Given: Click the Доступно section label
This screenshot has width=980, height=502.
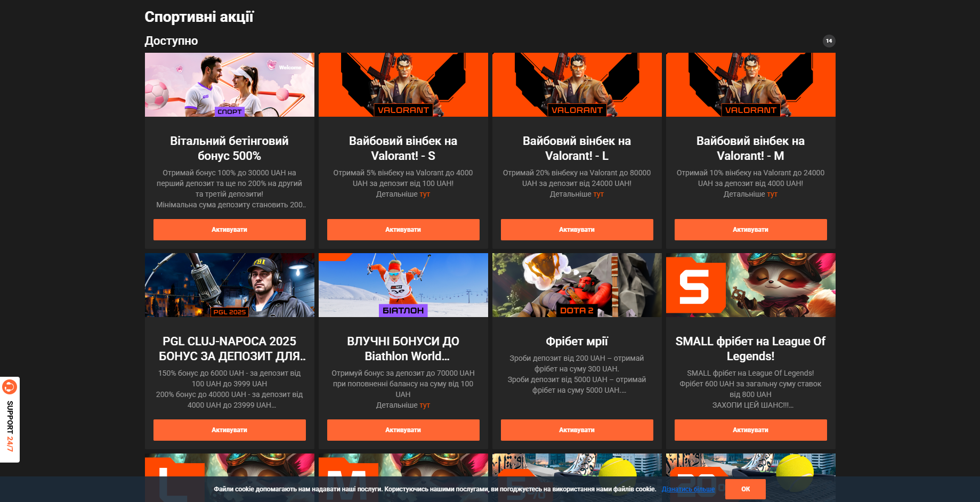Looking at the screenshot, I should (171, 41).
